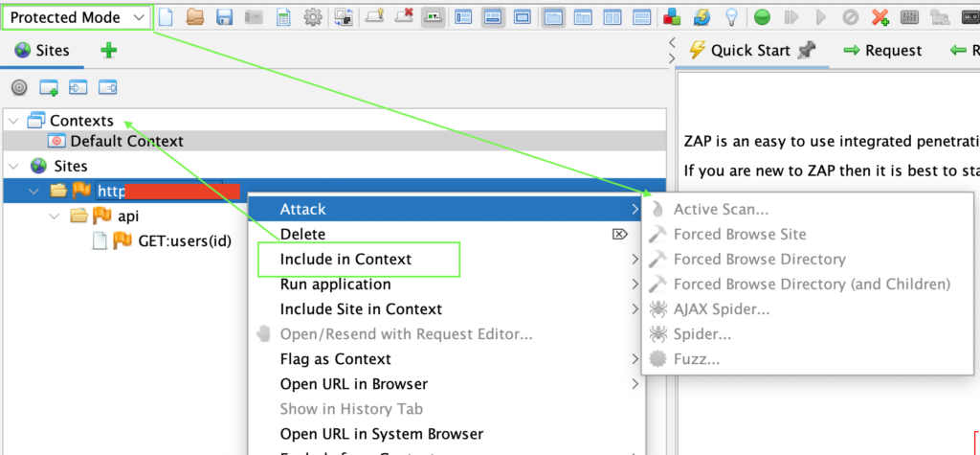Choose Run application menu item
Image resolution: width=980 pixels, height=455 pixels.
446,284
